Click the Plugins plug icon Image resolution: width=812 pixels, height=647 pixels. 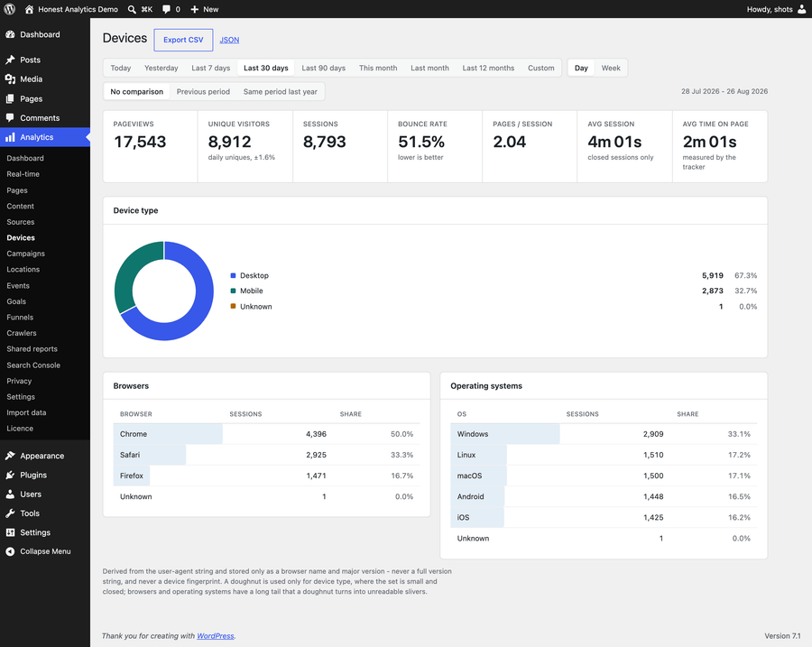pyautogui.click(x=10, y=475)
